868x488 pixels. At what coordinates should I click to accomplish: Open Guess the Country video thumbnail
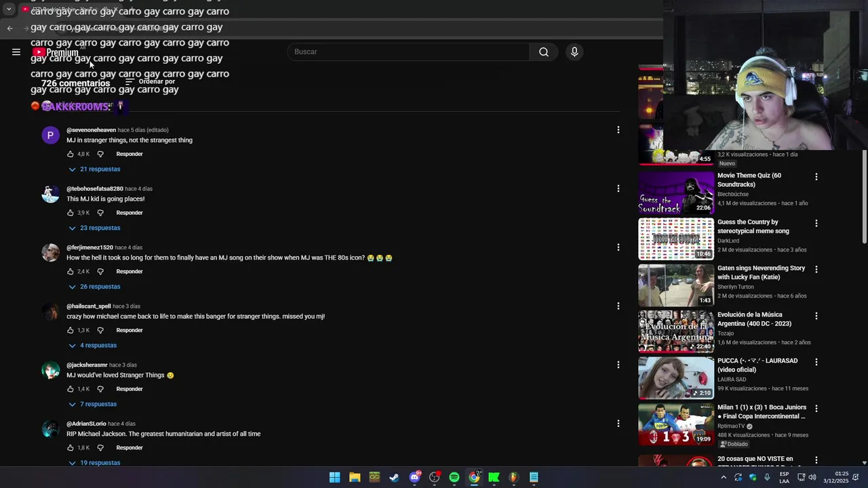(676, 239)
